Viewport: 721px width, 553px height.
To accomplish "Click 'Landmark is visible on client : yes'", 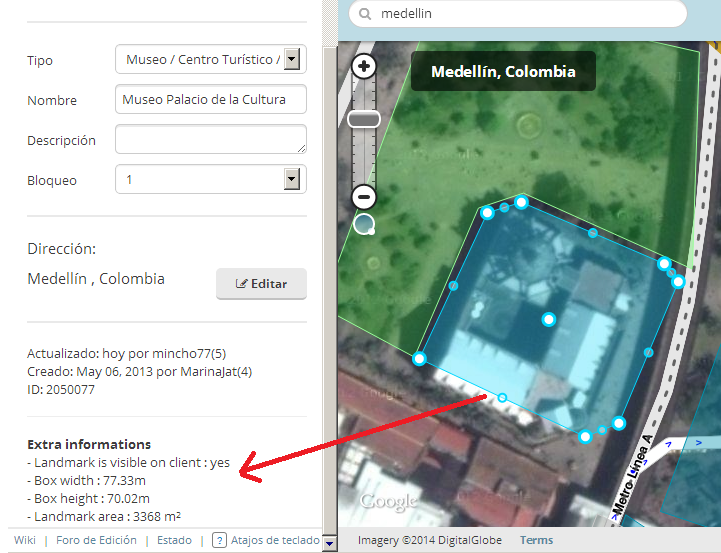I will [128, 462].
